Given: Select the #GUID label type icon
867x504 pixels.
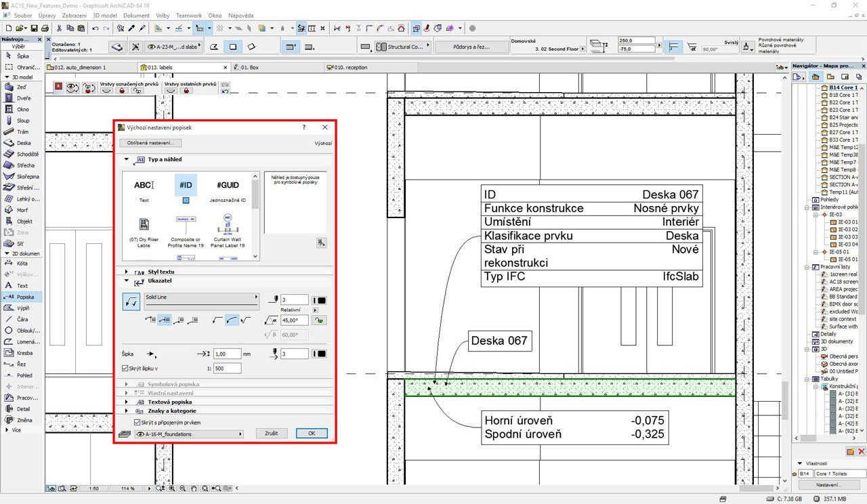Looking at the screenshot, I should [x=228, y=186].
